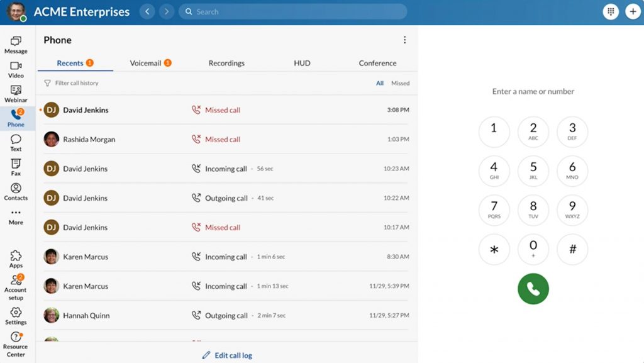View Contacts from the sidebar
Screen dimensions: 644x363
15,191
